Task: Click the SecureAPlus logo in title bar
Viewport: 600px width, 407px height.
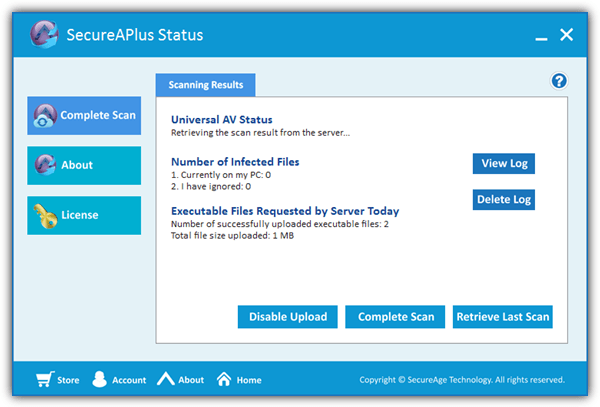Action: pos(44,34)
